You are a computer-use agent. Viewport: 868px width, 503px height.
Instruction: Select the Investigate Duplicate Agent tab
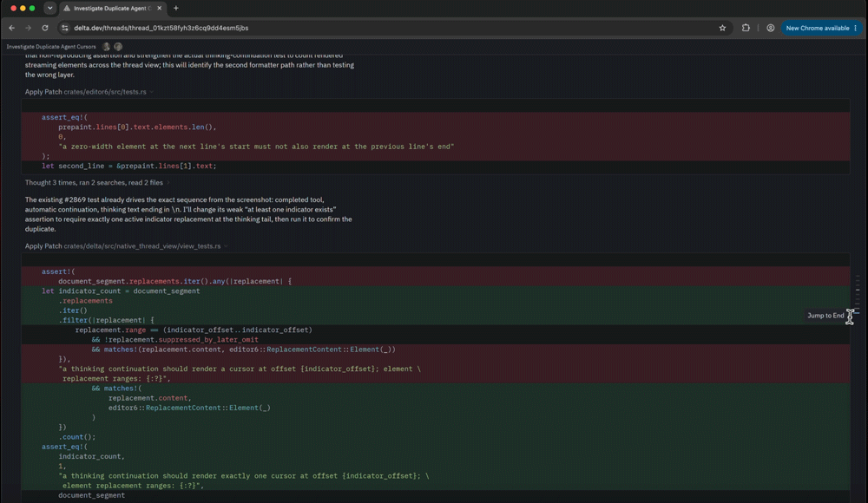(112, 9)
